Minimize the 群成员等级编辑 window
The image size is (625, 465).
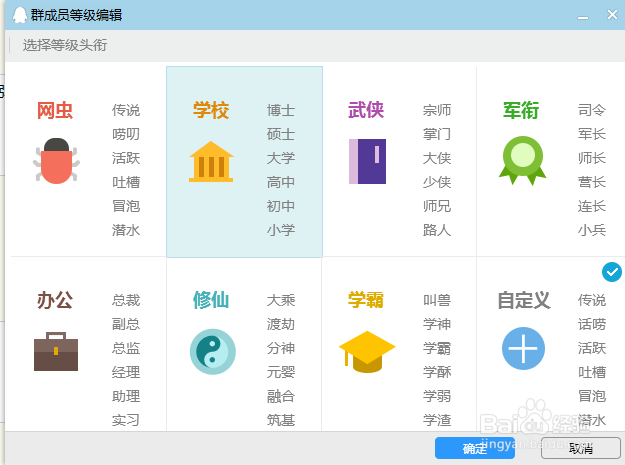tap(583, 17)
